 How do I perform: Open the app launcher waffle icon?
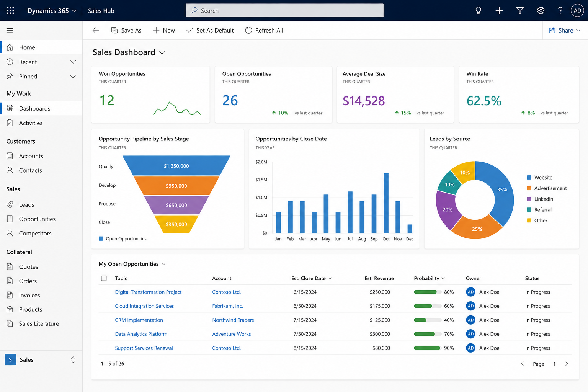click(x=10, y=11)
